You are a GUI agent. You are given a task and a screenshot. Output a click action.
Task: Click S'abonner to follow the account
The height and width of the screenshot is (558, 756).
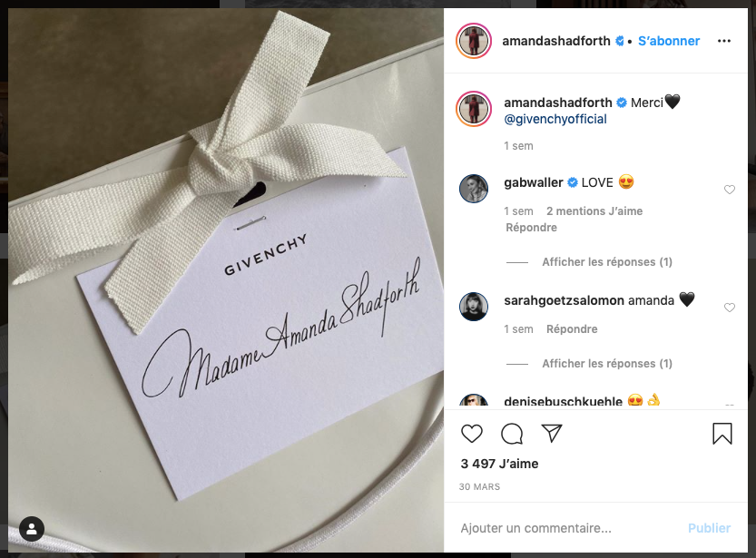(x=669, y=41)
